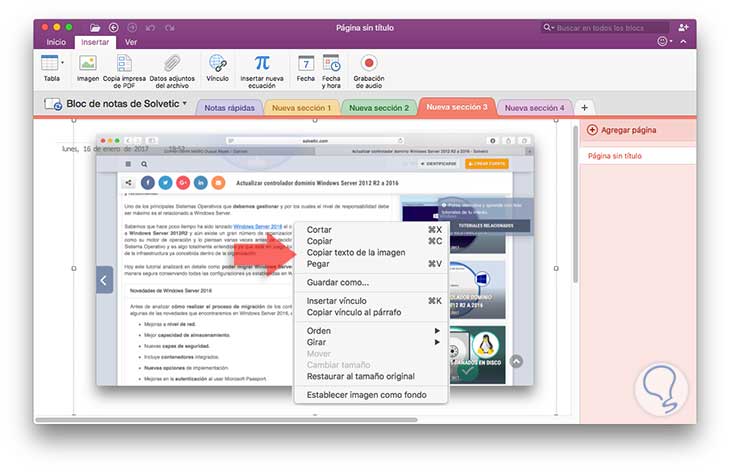Open Nueva sección 2 tab
This screenshot has width=730, height=472.
click(x=379, y=108)
